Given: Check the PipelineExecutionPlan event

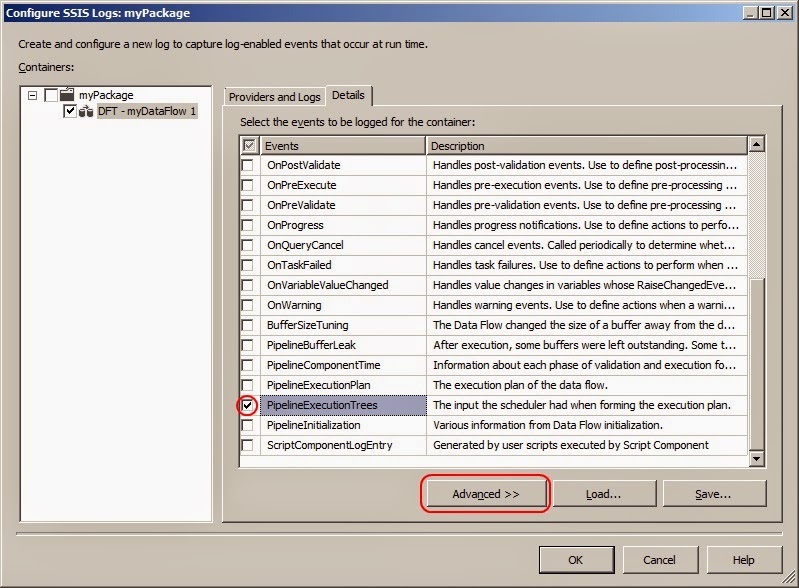Looking at the screenshot, I should [x=247, y=385].
